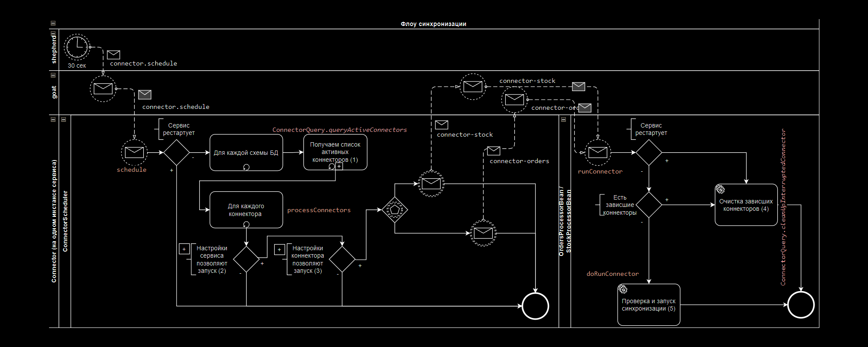Viewport: 868px width, 347px height.
Task: Collapse the OrdersProcessorBean / StockProcessorBean lane
Action: 563,119
